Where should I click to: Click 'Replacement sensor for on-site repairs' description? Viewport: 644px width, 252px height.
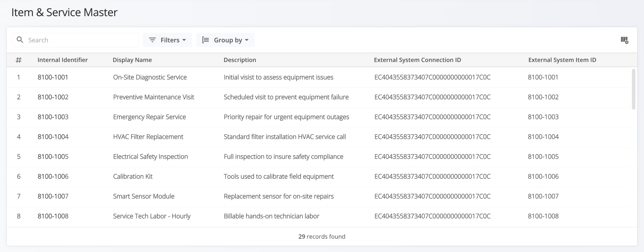[x=279, y=196]
